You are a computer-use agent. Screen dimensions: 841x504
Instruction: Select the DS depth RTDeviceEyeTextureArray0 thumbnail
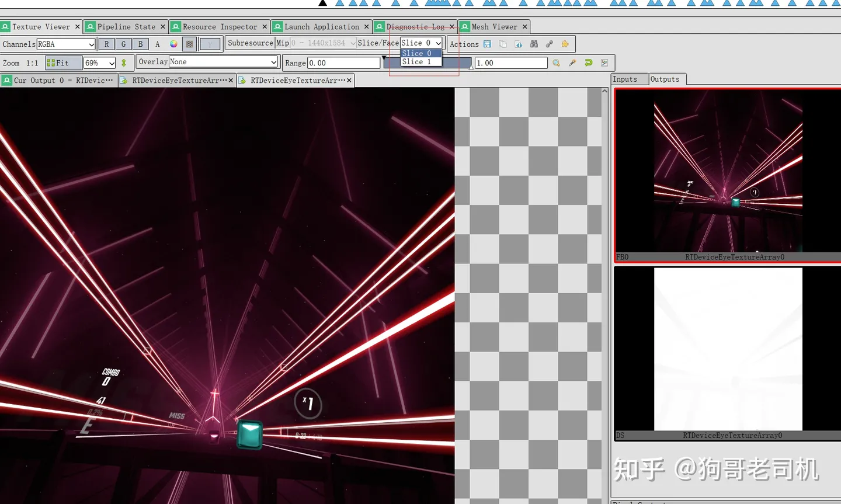pos(728,353)
